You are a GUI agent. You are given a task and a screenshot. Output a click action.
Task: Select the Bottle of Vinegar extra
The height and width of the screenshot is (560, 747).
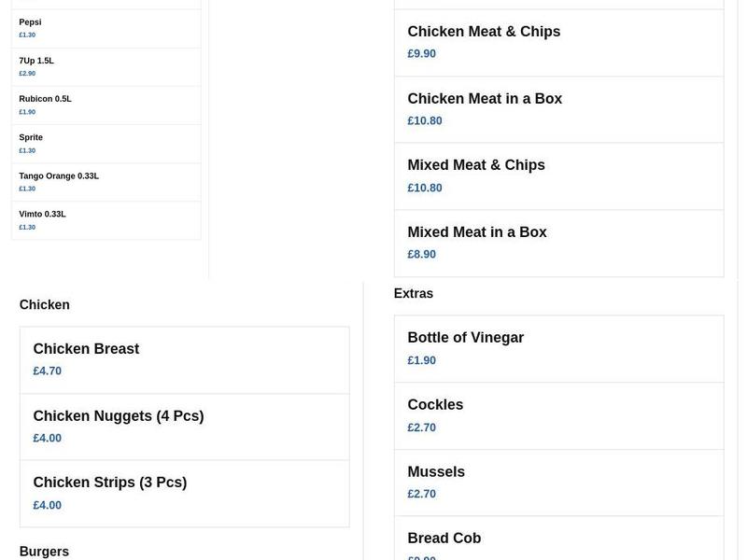pos(558,347)
